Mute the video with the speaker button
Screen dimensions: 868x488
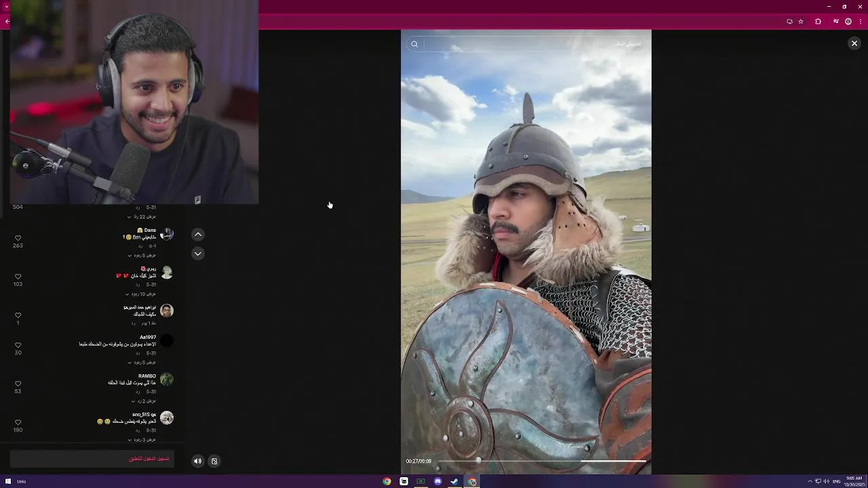198,462
